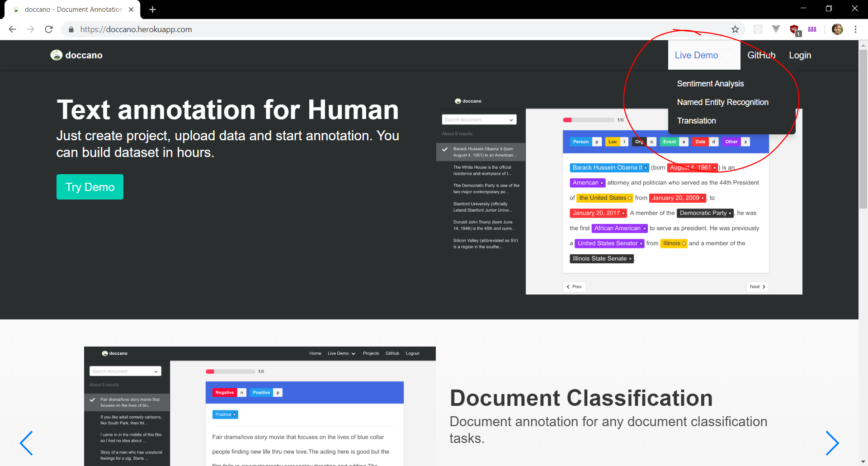Click the 'Document Classification' heading
868x466 pixels.
click(581, 398)
